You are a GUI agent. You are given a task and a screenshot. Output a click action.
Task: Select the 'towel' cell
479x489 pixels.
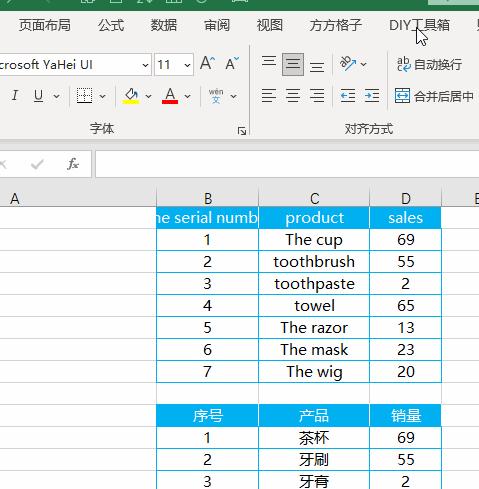point(314,306)
